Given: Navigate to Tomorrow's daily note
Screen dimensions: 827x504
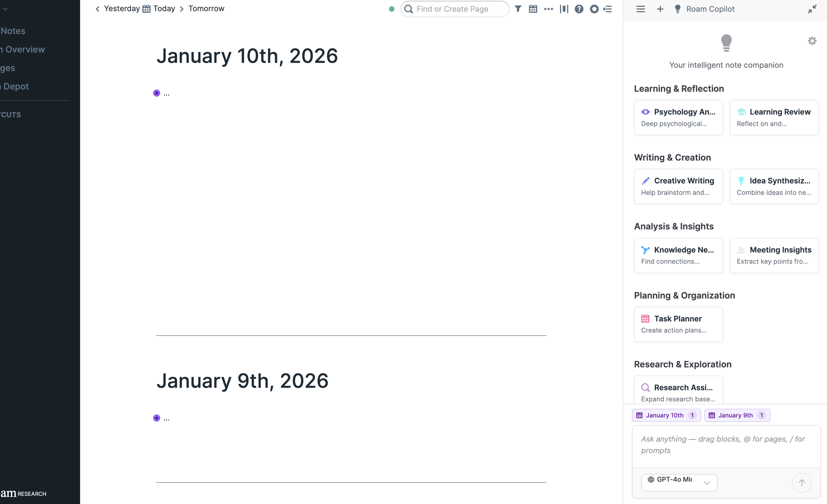Looking at the screenshot, I should point(206,9).
